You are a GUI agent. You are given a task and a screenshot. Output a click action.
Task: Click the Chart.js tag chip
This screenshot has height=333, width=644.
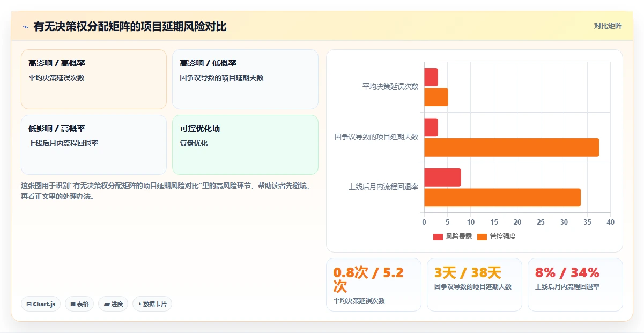pos(41,304)
